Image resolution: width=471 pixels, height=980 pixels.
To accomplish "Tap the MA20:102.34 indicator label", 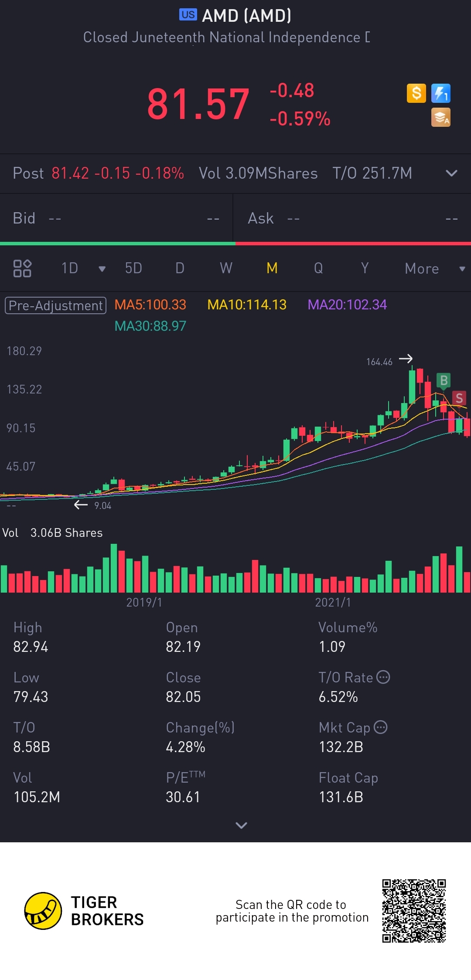I will [347, 305].
